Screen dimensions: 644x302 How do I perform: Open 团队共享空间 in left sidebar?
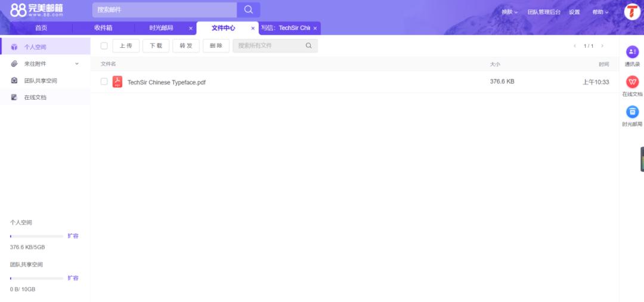pos(45,81)
